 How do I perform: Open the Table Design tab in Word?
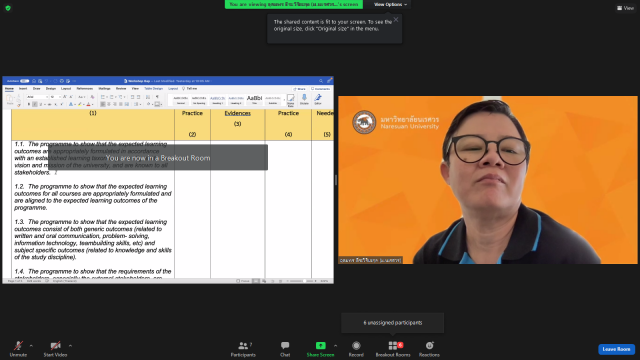pyautogui.click(x=153, y=89)
